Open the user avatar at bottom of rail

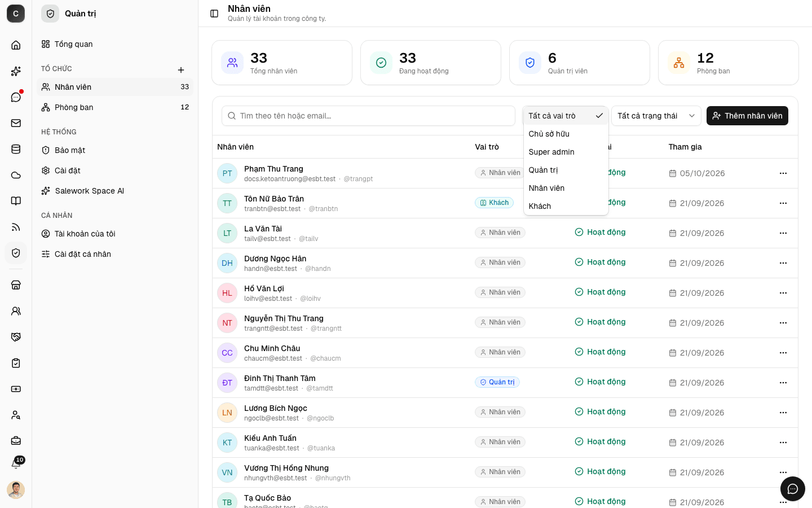(x=16, y=490)
